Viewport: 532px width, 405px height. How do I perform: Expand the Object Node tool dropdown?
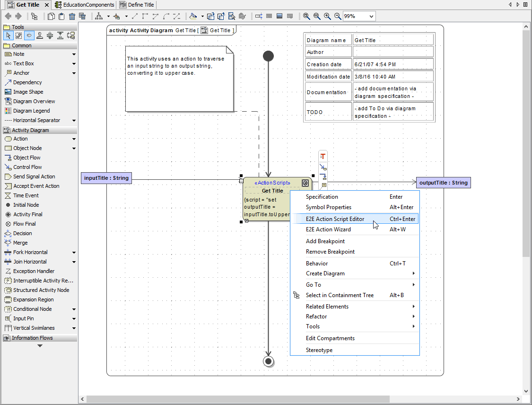pos(73,148)
